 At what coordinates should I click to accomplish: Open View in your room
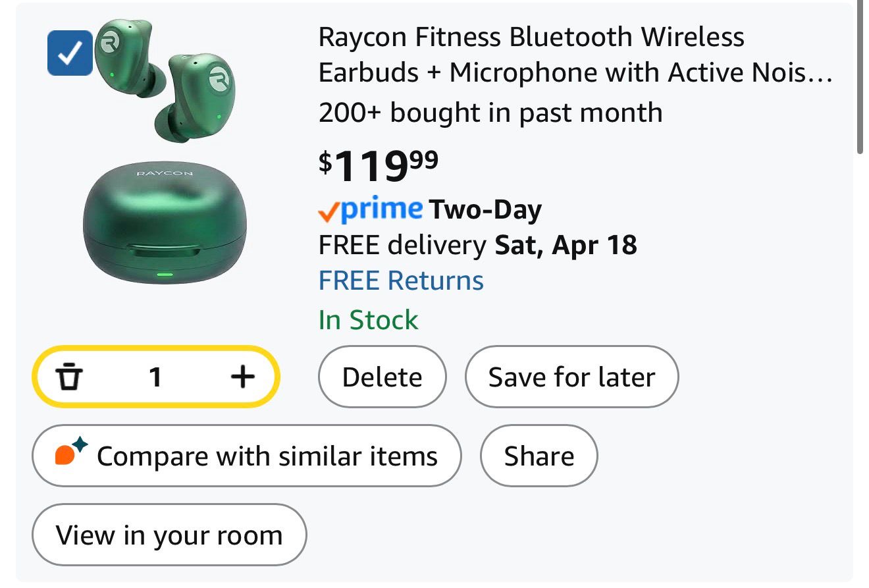click(169, 535)
